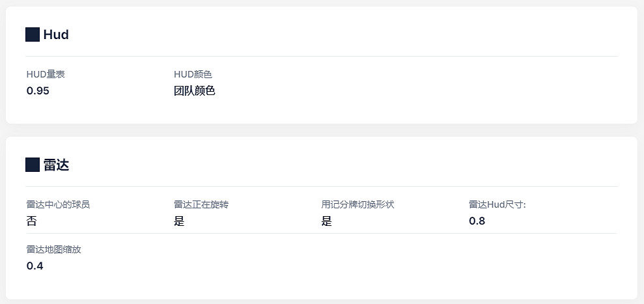Select the Hud section heading

click(x=56, y=35)
